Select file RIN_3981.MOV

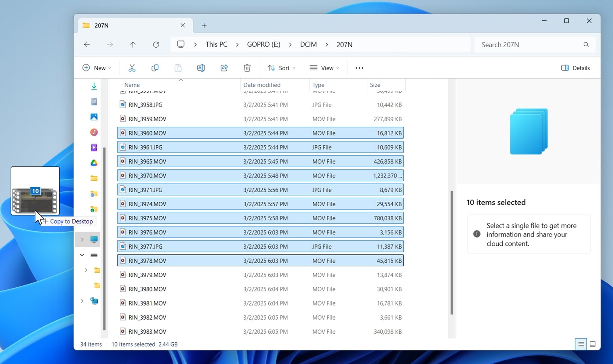pyautogui.click(x=260, y=303)
